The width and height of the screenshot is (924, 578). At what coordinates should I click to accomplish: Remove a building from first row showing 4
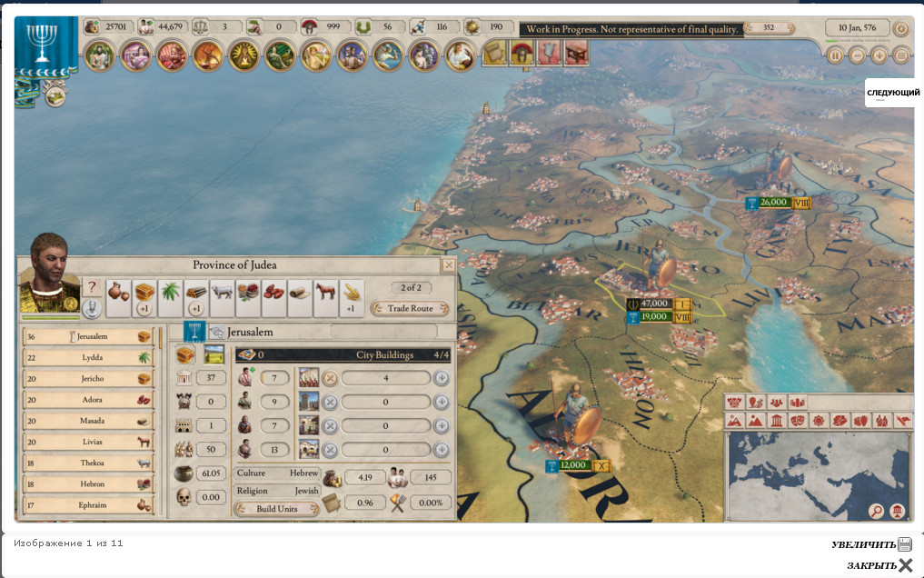[x=330, y=378]
